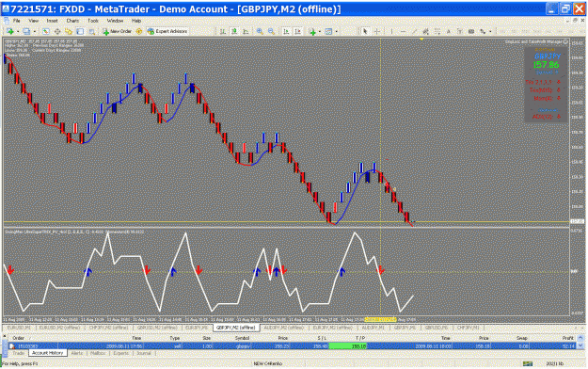Open the Journal tab in Terminal
The height and width of the screenshot is (369, 588).
(x=144, y=353)
